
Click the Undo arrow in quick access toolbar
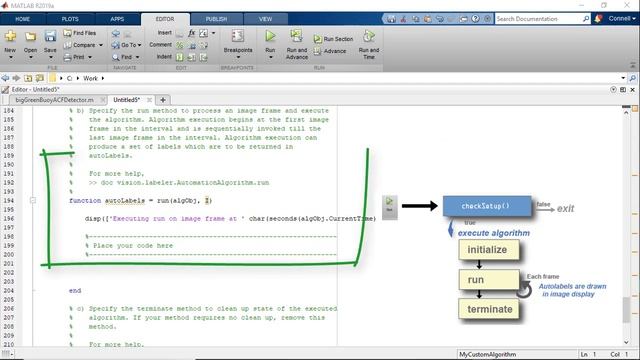point(440,19)
